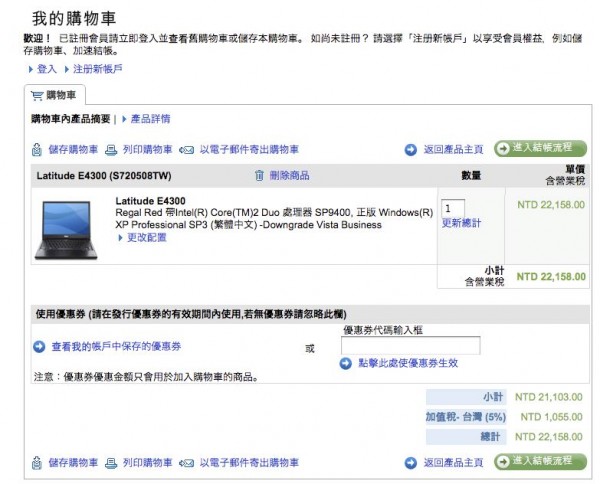Click the 購物車內產品摘要 heading text
This screenshot has height=484, width=600.
[71, 119]
